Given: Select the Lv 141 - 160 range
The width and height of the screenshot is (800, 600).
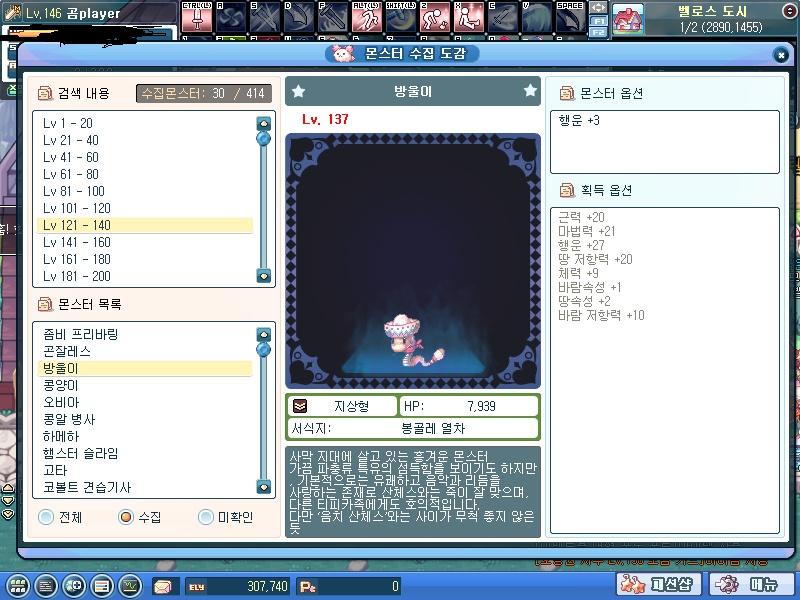Looking at the screenshot, I should (x=77, y=242).
